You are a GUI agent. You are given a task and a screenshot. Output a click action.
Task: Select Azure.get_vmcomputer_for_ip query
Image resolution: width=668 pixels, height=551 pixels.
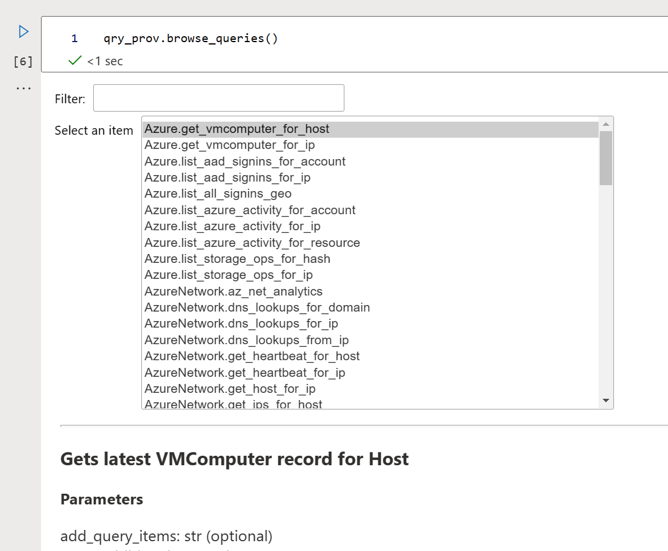point(229,145)
